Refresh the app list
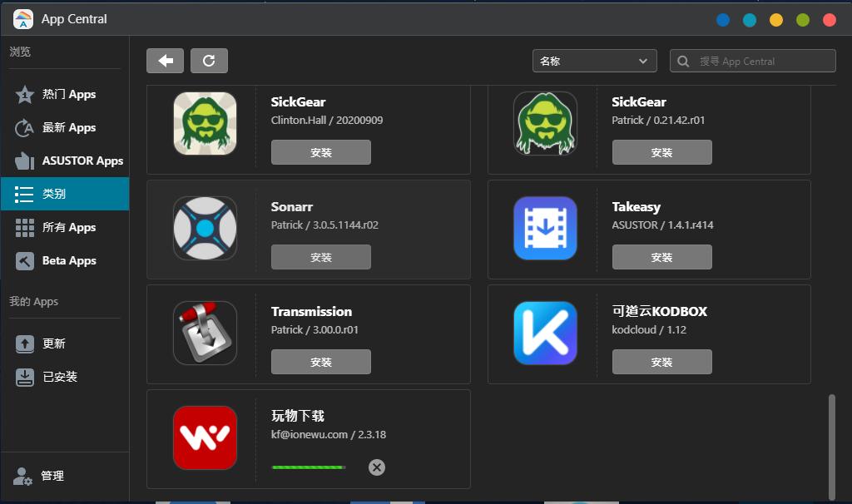The height and width of the screenshot is (504, 852). (209, 60)
